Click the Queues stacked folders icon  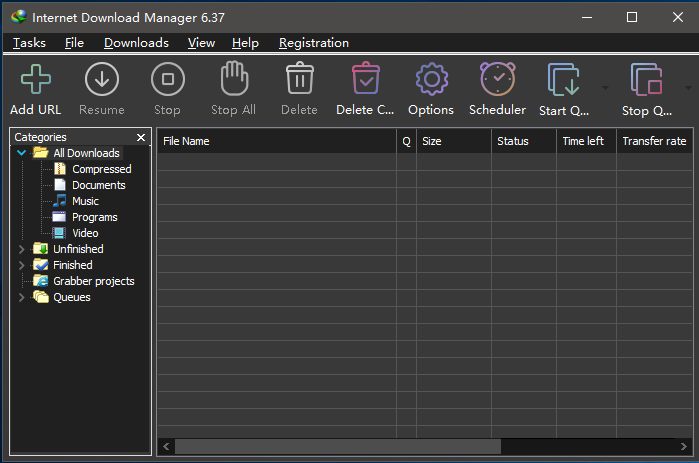[x=41, y=297]
